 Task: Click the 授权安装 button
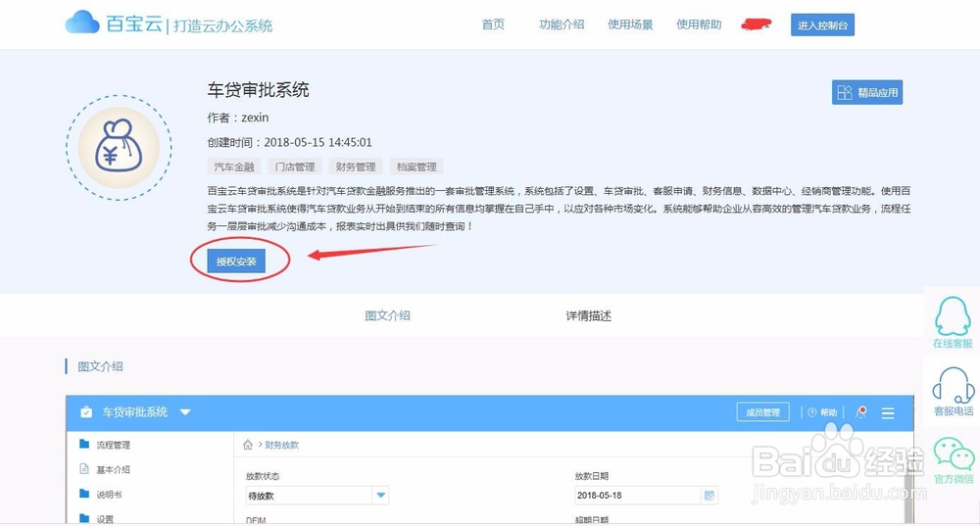tap(236, 262)
